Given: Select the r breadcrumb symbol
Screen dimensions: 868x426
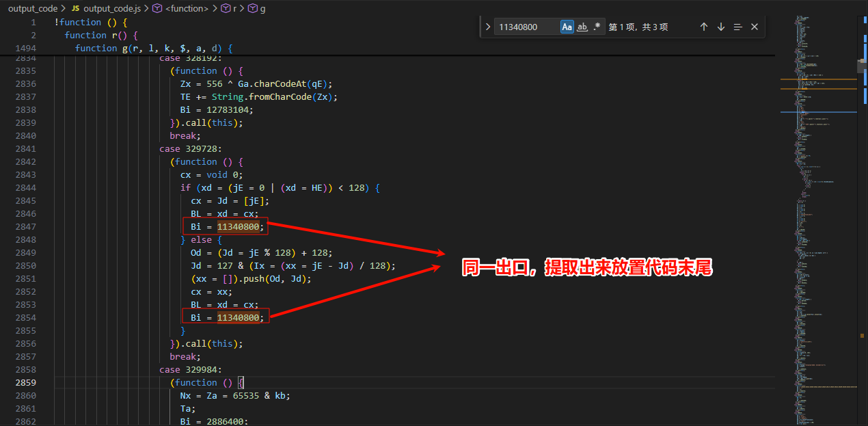Looking at the screenshot, I should pyautogui.click(x=236, y=8).
